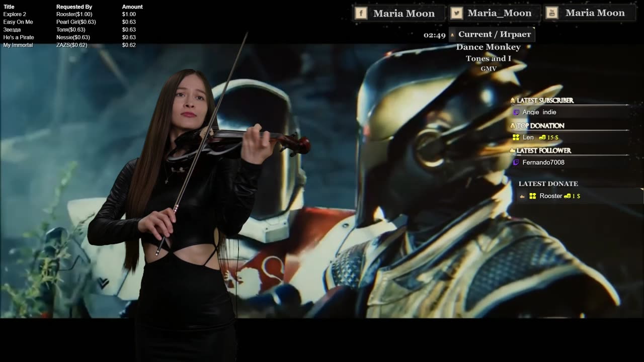644x362 pixels.
Task: Click requester Pearl Girl($0.63)
Action: pos(76,22)
